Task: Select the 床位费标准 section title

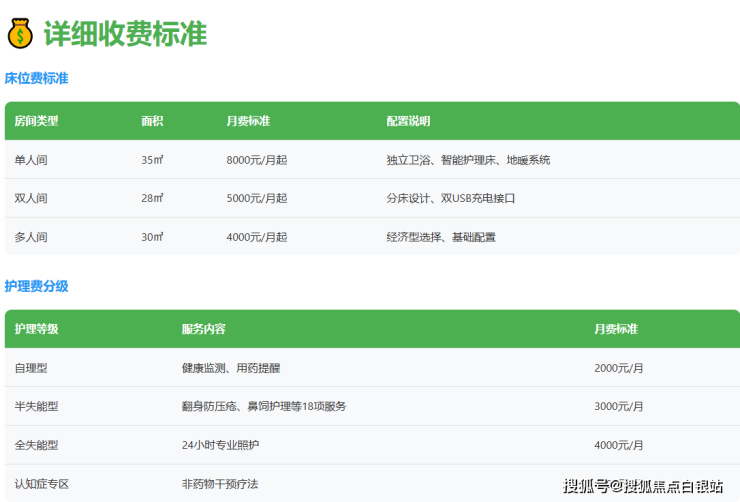Action: (36, 78)
